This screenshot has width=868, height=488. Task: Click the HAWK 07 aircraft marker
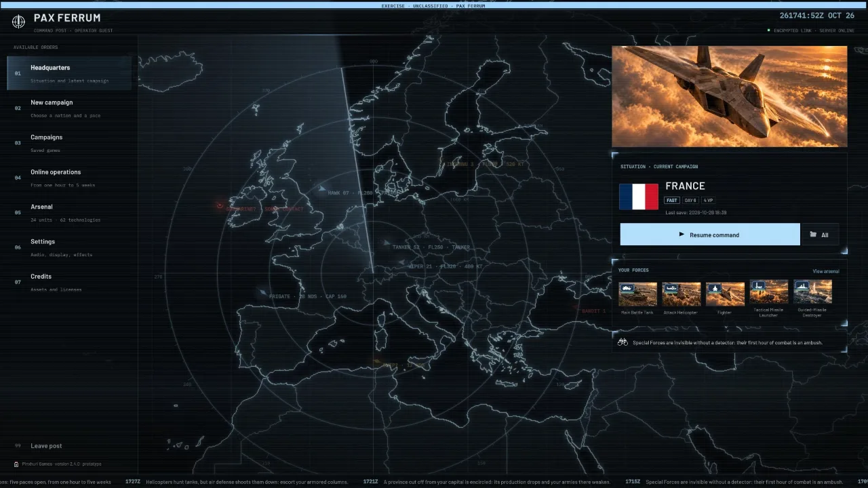pos(322,189)
